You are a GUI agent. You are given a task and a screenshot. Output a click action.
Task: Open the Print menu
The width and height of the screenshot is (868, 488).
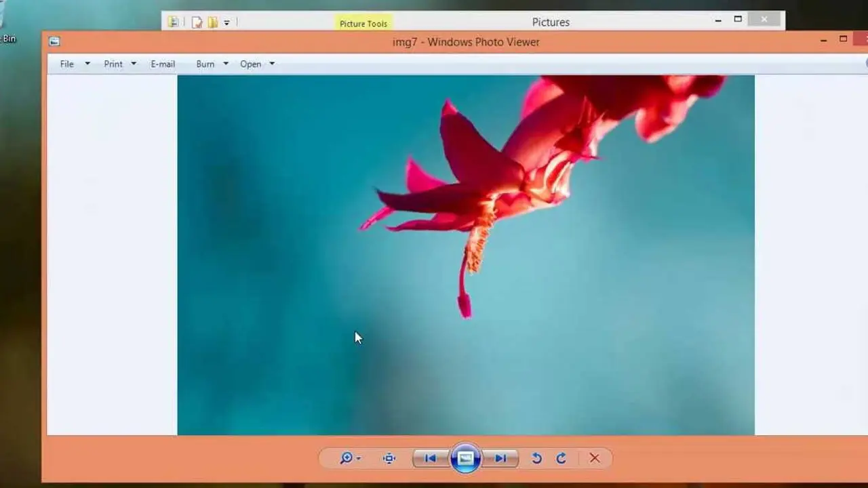click(x=113, y=64)
